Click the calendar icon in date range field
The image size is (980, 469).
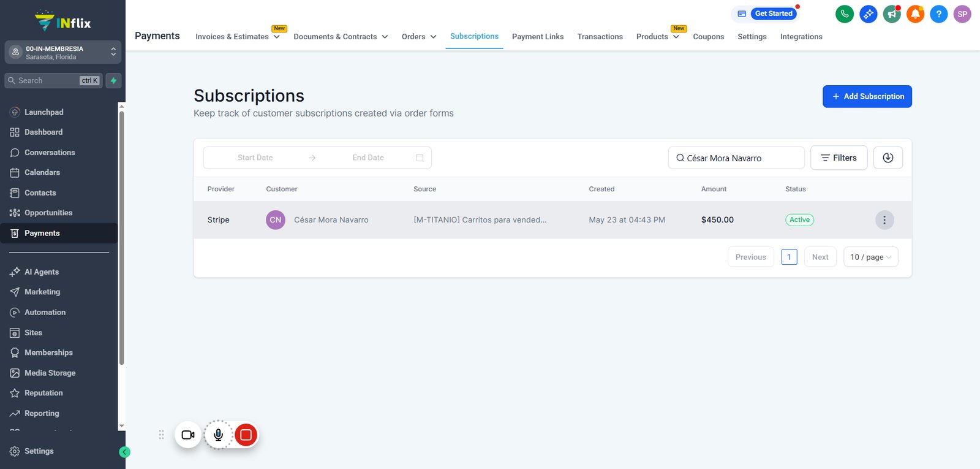pos(420,158)
